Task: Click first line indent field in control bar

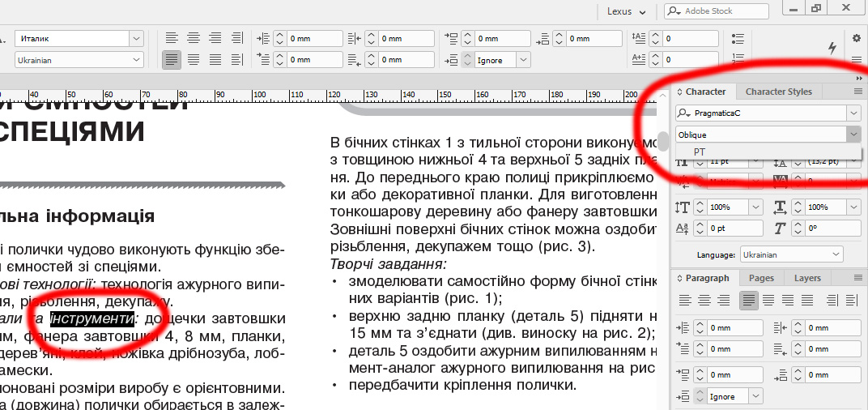Action: pyautogui.click(x=314, y=60)
